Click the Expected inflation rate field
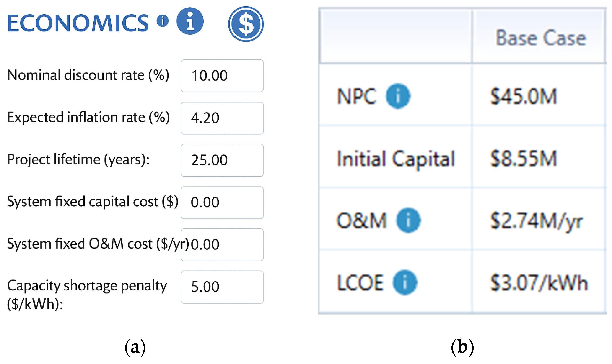 pos(222,118)
